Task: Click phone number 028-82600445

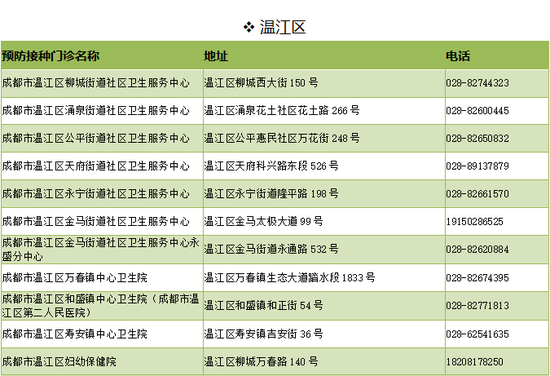Action: coord(477,111)
